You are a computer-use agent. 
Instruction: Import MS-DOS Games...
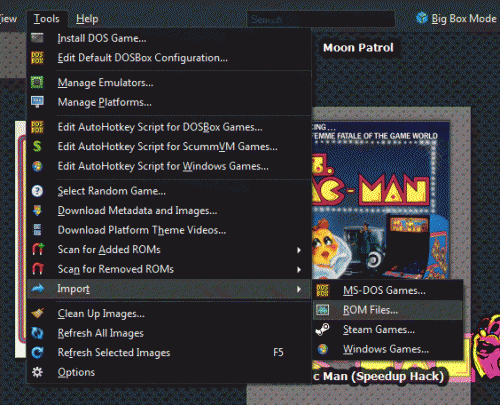388,290
